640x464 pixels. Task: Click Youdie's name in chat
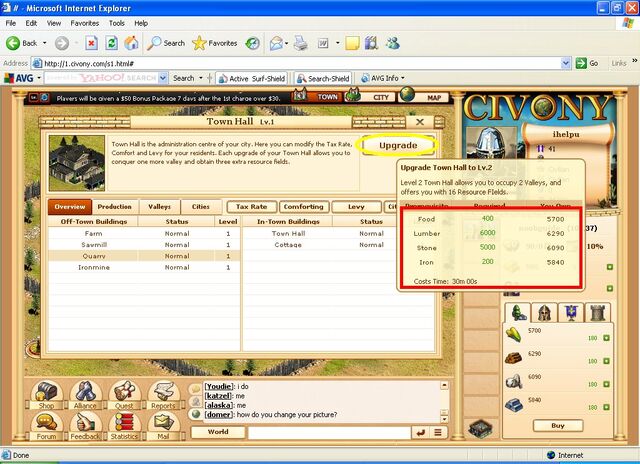point(219,386)
